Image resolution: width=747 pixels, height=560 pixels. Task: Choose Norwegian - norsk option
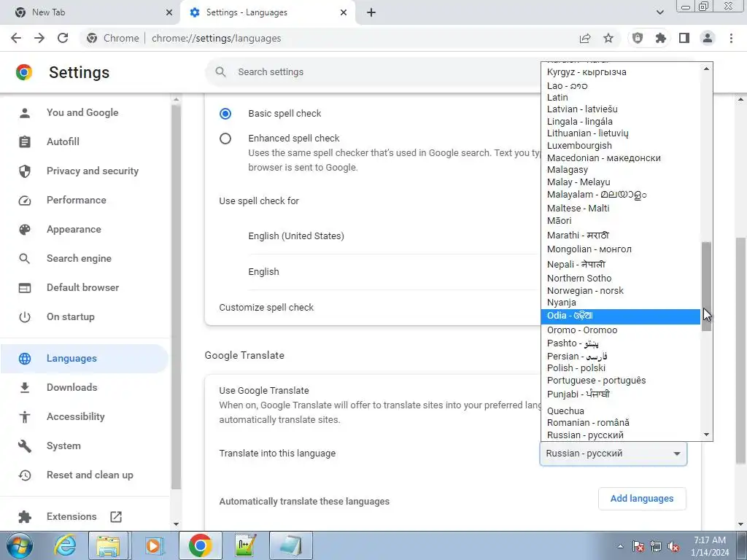(620, 290)
